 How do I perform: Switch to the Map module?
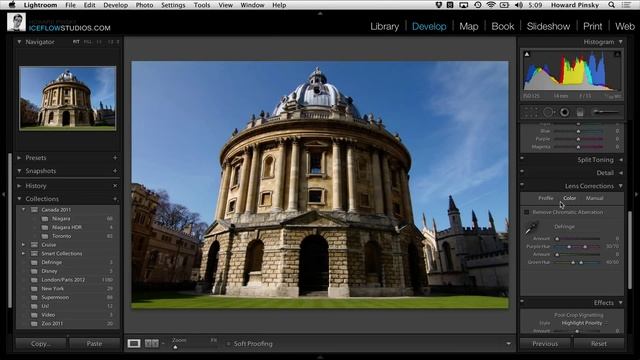469,27
